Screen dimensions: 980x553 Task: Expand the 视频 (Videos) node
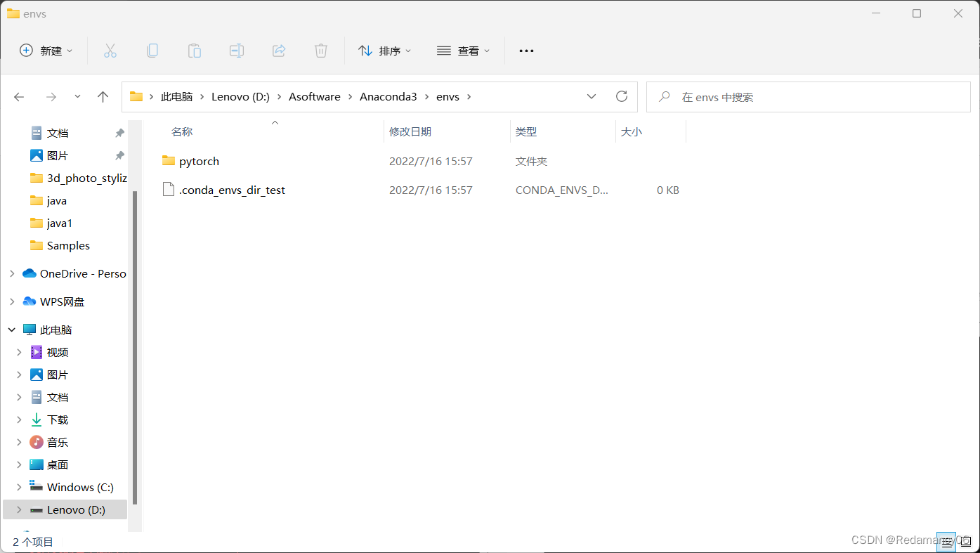point(20,352)
